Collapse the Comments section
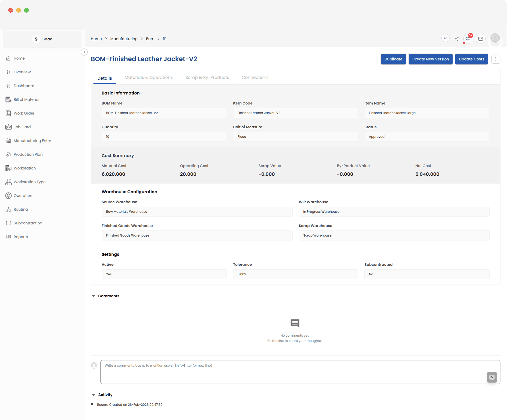This screenshot has width=507, height=420. tap(93, 296)
